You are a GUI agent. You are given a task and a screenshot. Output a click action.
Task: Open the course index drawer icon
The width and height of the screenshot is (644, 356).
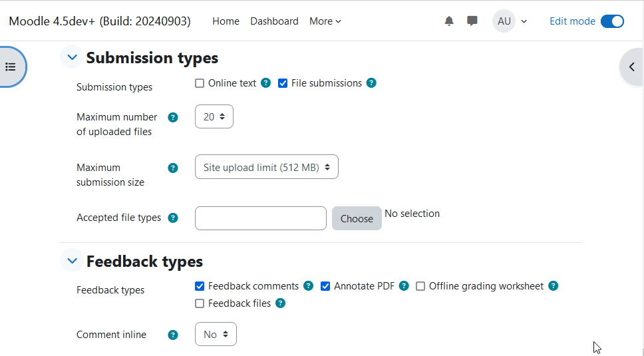11,67
